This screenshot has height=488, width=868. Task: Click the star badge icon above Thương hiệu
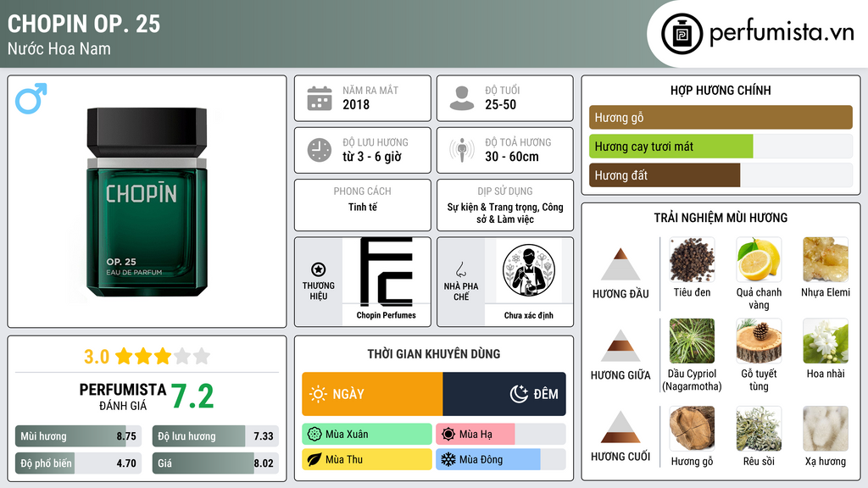(x=319, y=269)
